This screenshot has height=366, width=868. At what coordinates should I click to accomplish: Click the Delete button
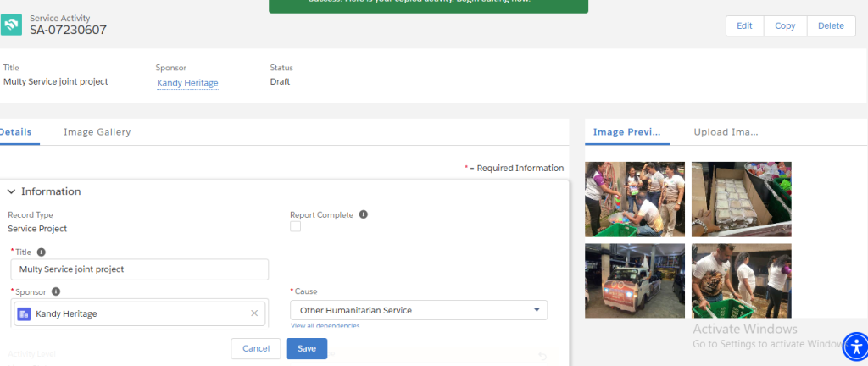(831, 26)
